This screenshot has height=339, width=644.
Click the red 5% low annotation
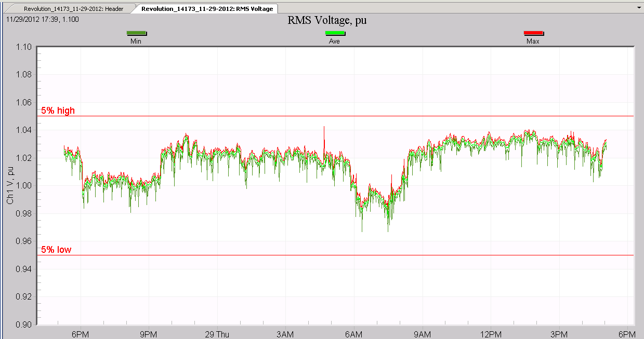pyautogui.click(x=56, y=250)
